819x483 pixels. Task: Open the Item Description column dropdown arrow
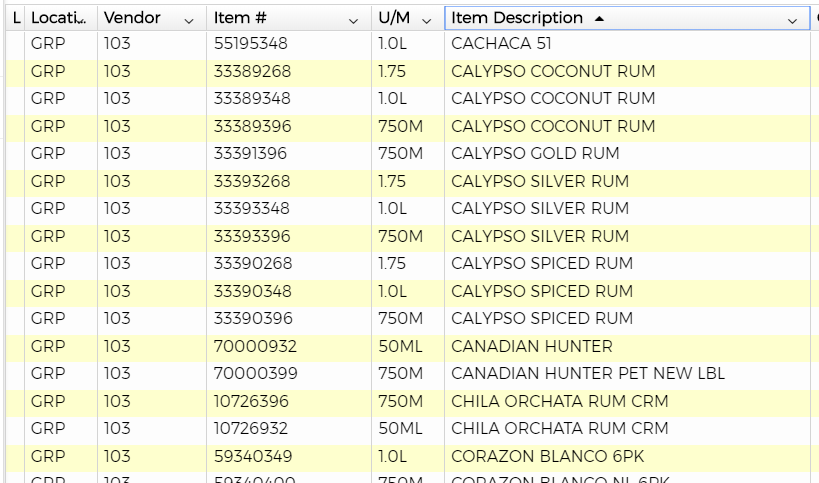(x=792, y=21)
